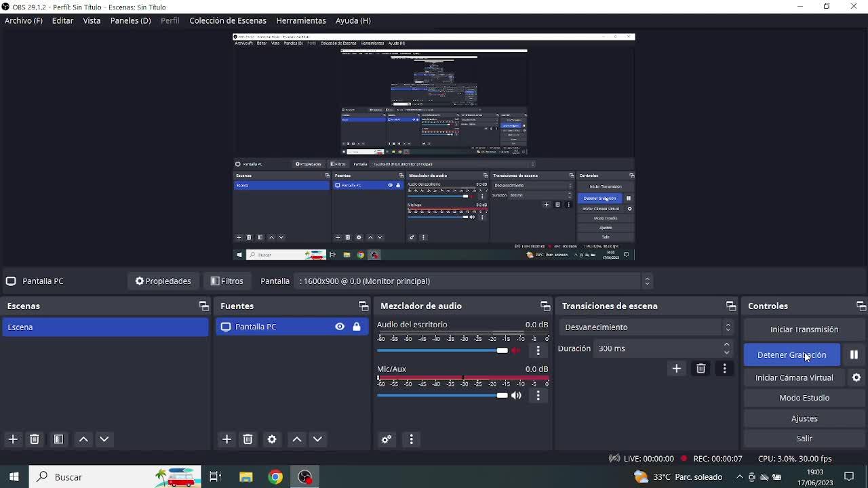The image size is (868, 488).
Task: Enable Modo Estudio
Action: point(804,398)
